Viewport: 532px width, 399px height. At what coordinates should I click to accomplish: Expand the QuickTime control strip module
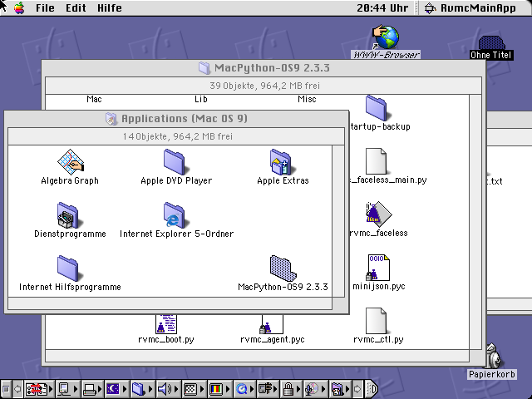[244, 389]
